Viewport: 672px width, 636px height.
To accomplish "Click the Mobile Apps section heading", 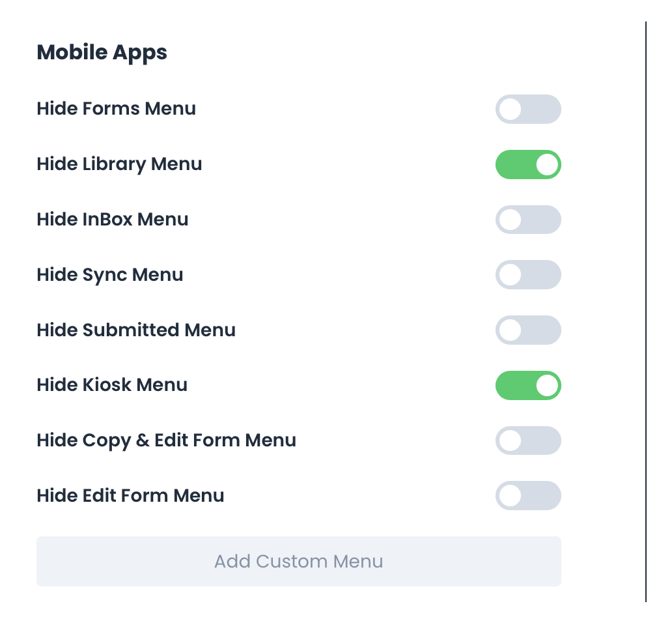I will (x=102, y=52).
